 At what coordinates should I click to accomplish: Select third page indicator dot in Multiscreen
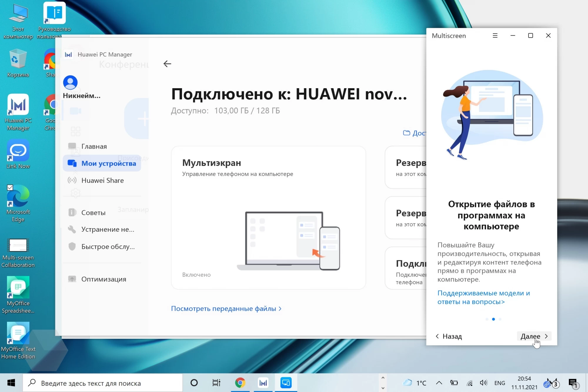click(x=500, y=319)
